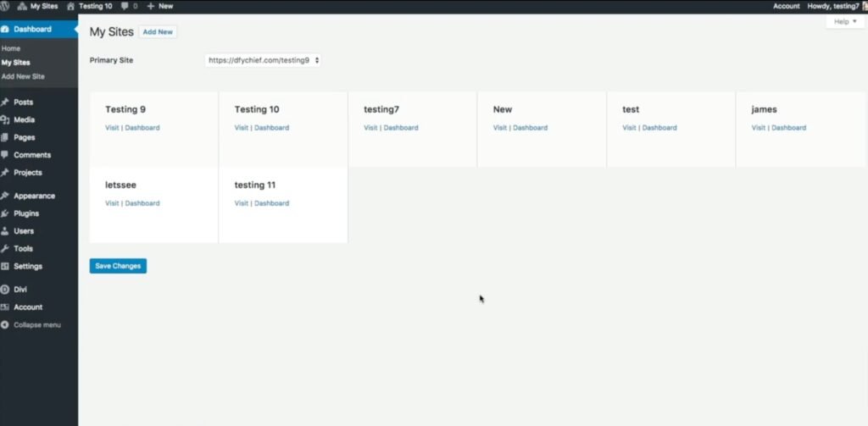The width and height of the screenshot is (868, 426).
Task: Select the Divi icon in sidebar
Action: [x=6, y=290]
